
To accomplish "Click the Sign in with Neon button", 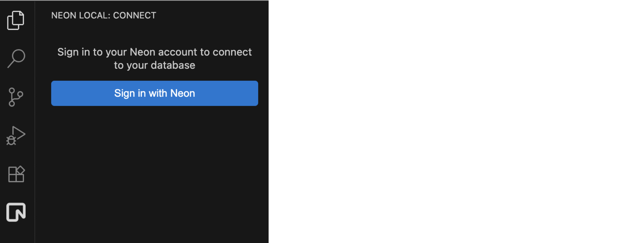I will tap(154, 93).
